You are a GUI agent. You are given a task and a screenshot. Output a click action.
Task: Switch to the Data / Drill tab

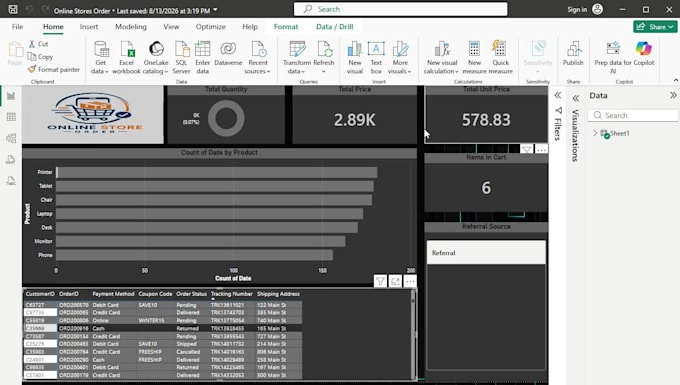[334, 26]
